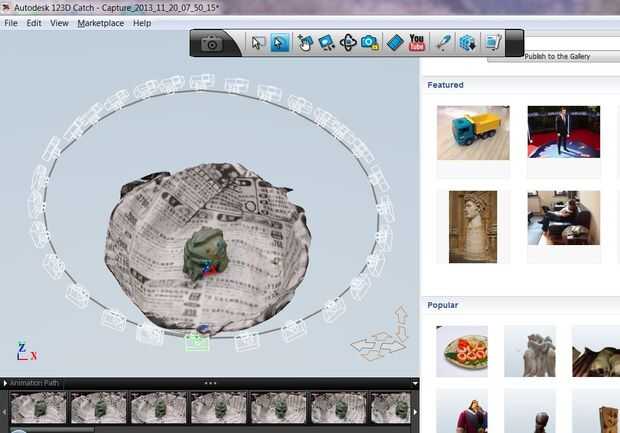The width and height of the screenshot is (620, 433).
Task: Click the filmstrip right scroll arrow
Action: click(415, 412)
